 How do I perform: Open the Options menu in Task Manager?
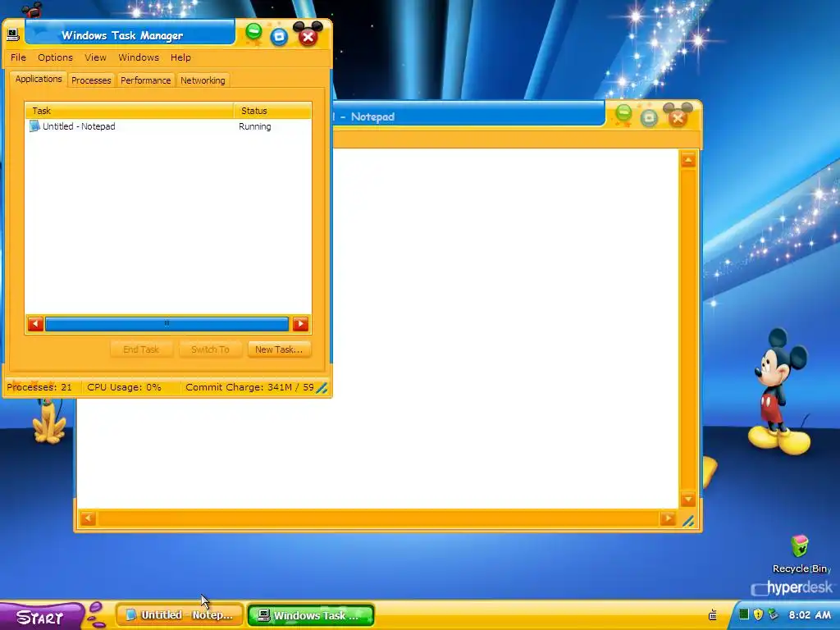pyautogui.click(x=55, y=57)
